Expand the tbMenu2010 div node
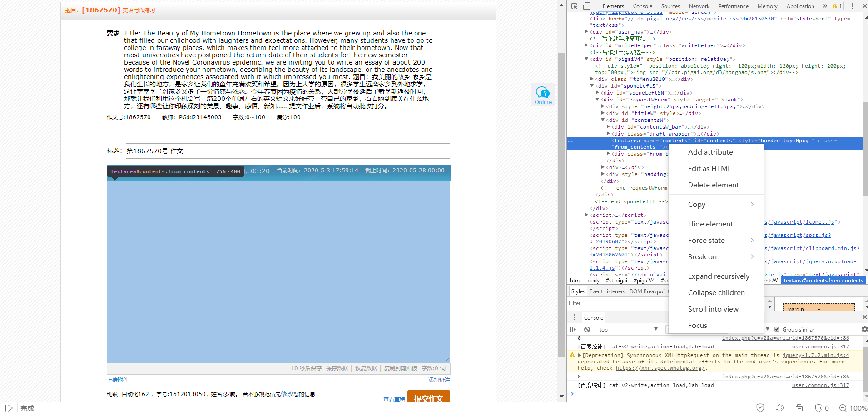 (x=592, y=79)
